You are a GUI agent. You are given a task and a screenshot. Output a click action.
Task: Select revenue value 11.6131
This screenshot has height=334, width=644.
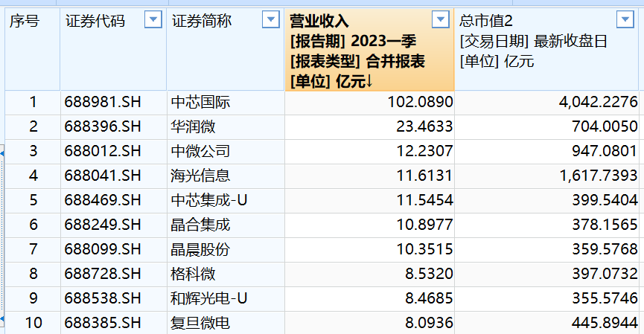[x=424, y=176]
